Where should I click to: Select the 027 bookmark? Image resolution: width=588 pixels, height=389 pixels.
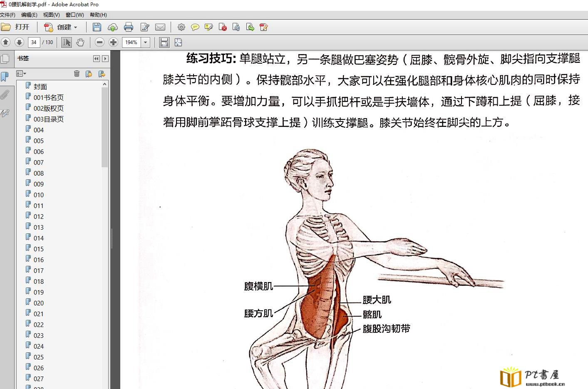(39, 379)
